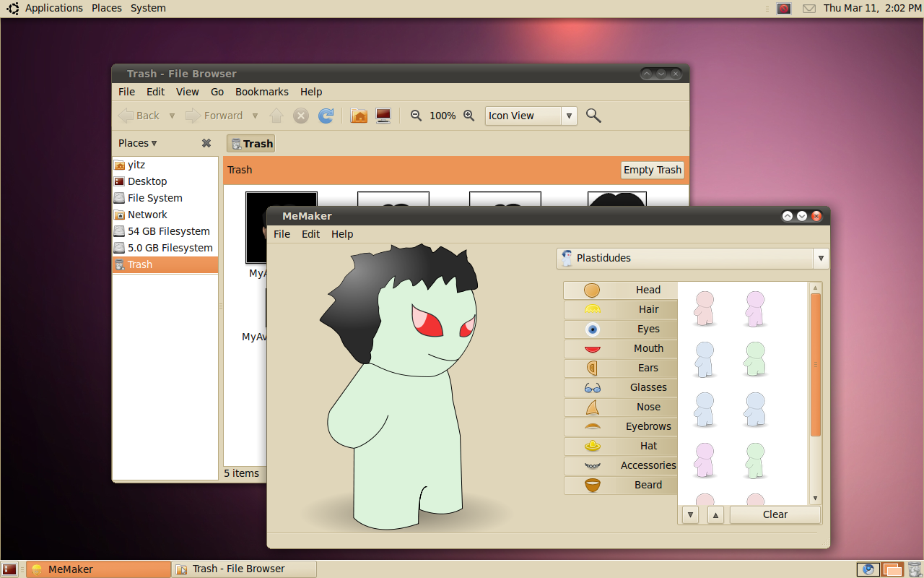
Task: Pick the green body thumbnail in second row
Action: 754,359
